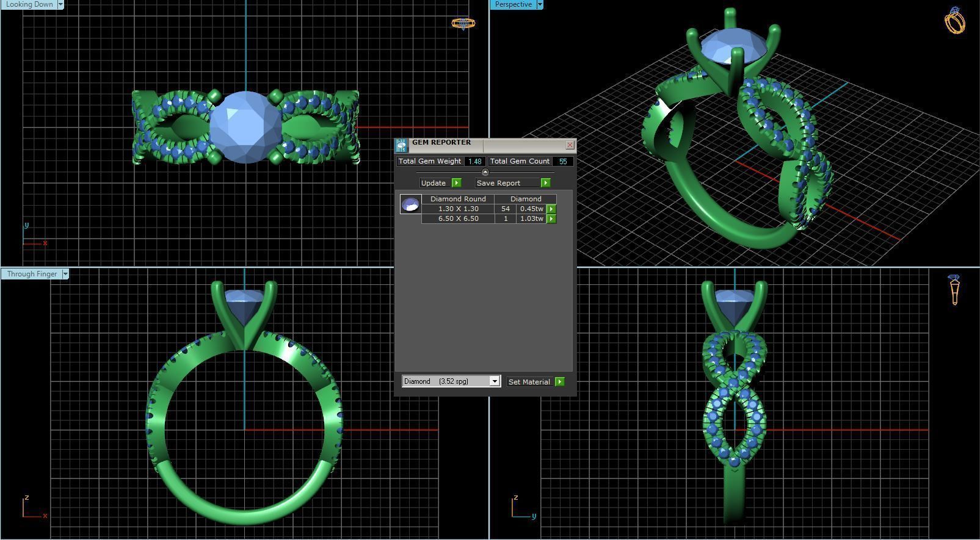Click the gem count cell showing 54
Viewport: 980px width, 540px height.
[x=506, y=209]
